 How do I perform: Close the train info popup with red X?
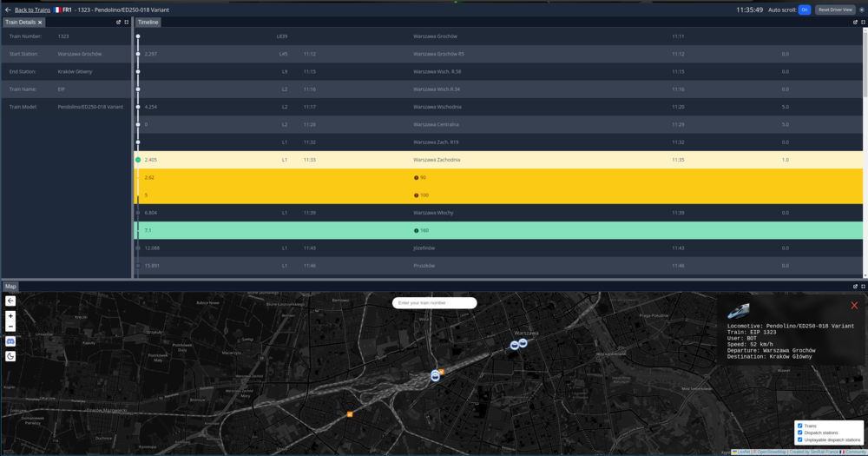[854, 305]
